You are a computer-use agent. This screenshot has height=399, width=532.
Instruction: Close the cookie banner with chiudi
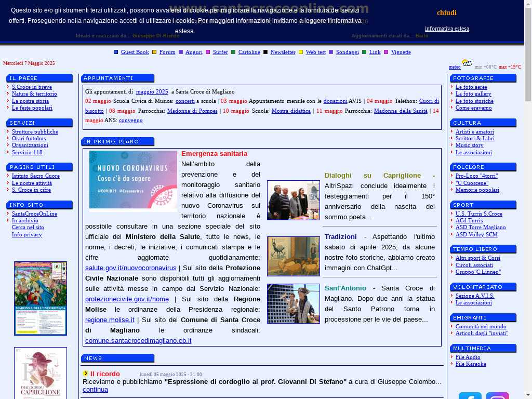pos(446,13)
